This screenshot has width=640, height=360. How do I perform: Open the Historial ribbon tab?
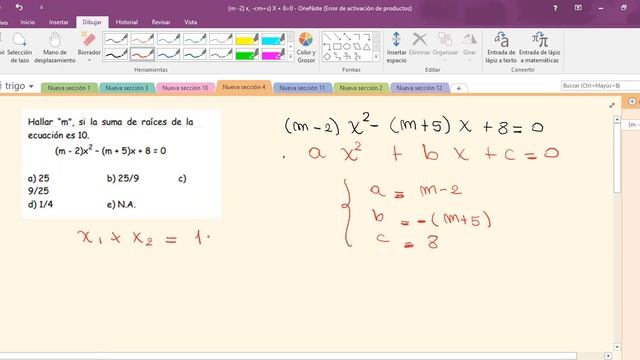click(x=127, y=22)
